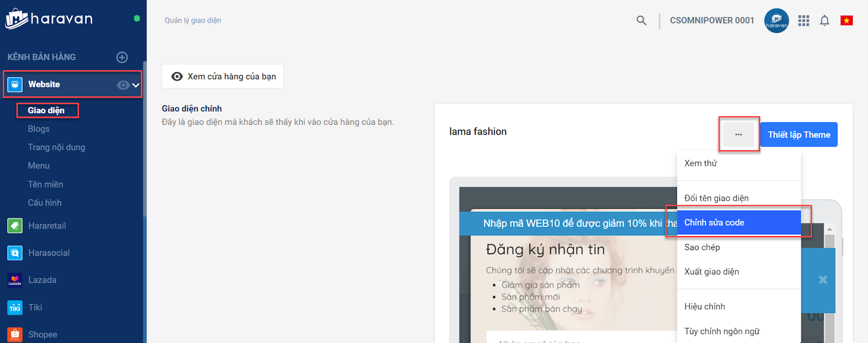
Task: Expand the Hararetail channel
Action: [x=47, y=226]
